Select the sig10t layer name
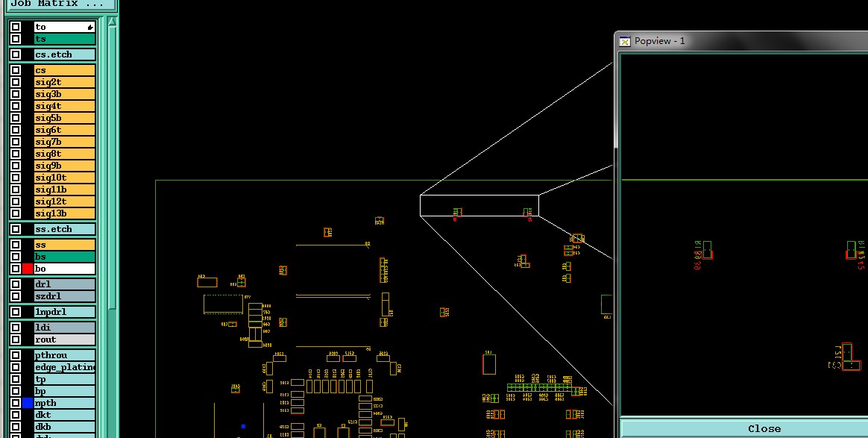 click(x=65, y=178)
